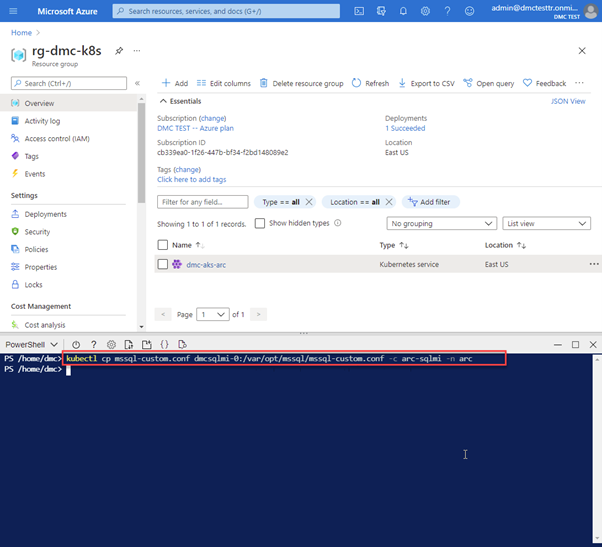
Task: Open row actions for dmc-aks-arc
Action: point(594,264)
